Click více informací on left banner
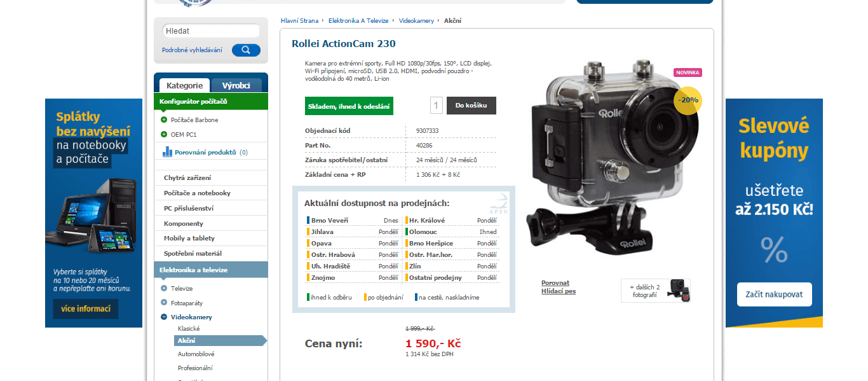The height and width of the screenshot is (381, 868). click(x=85, y=309)
